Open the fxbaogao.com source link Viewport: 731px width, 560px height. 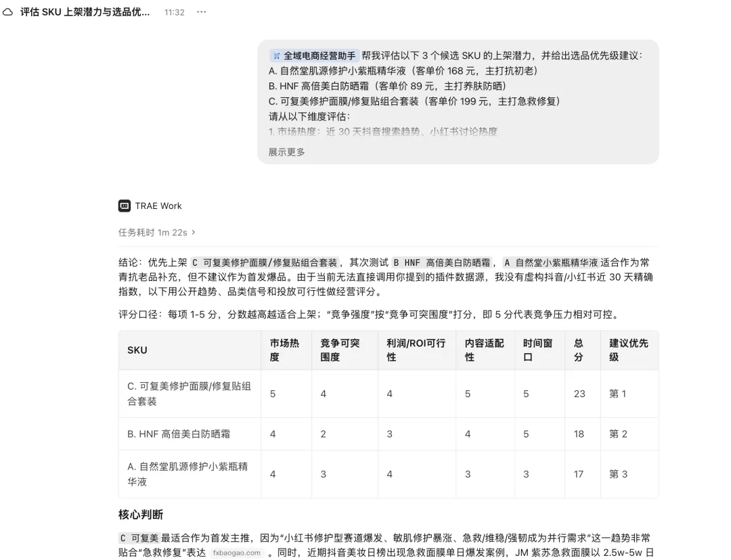236,553
